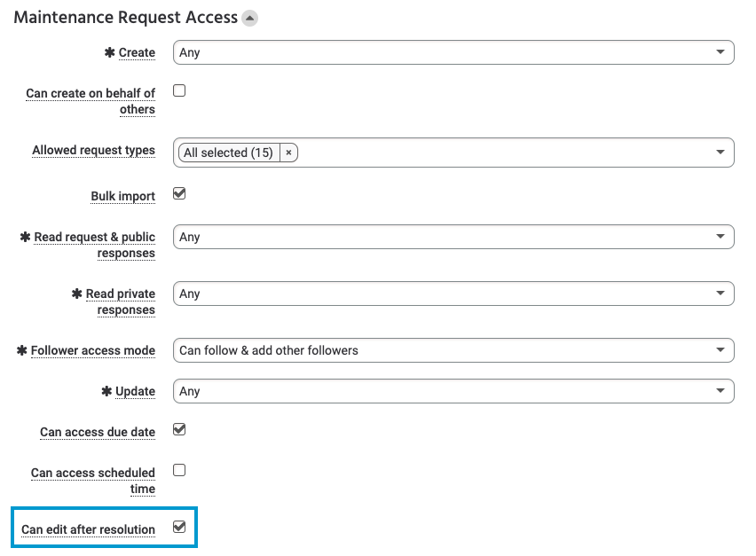The image size is (756, 556).
Task: Click the dropdown arrow for Read request responses
Action: tap(721, 236)
